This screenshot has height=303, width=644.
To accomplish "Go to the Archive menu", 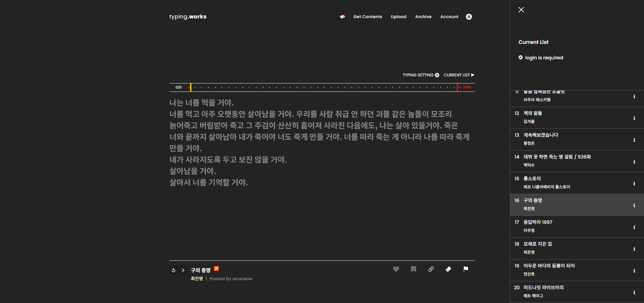I will click(x=423, y=16).
